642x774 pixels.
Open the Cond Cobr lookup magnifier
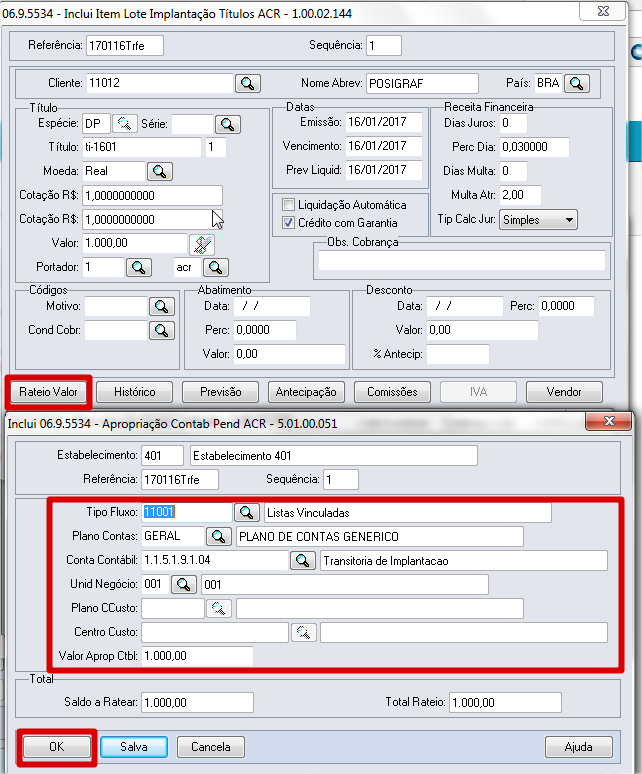point(162,330)
